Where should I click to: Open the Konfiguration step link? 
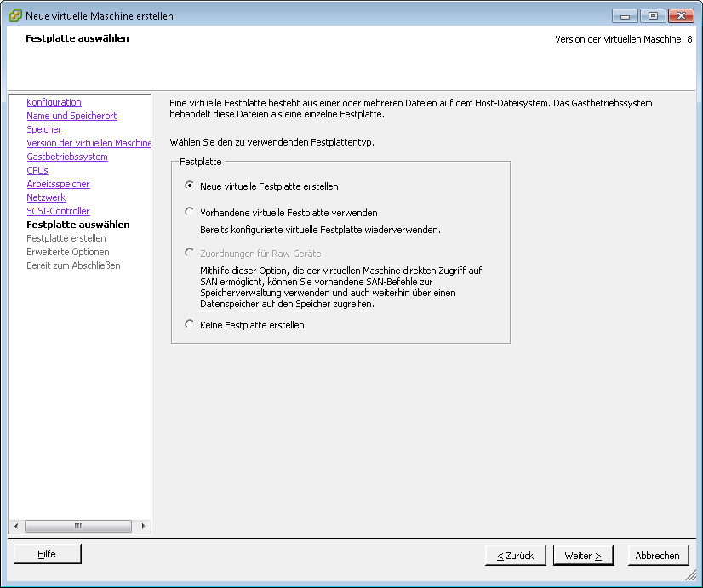click(54, 102)
